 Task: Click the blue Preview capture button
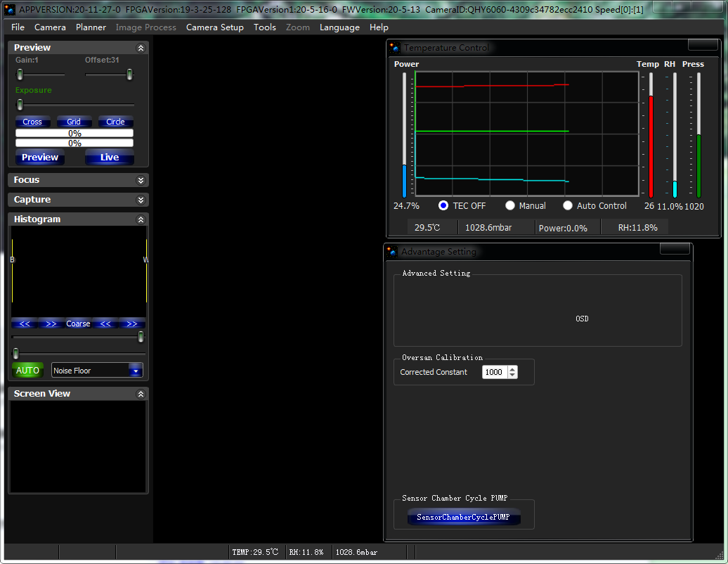[40, 157]
